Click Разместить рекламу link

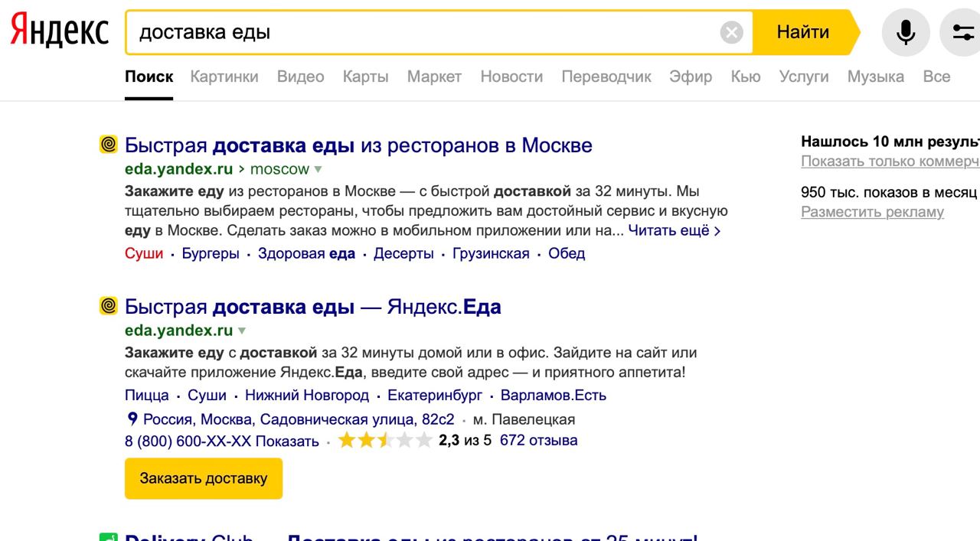coord(873,212)
